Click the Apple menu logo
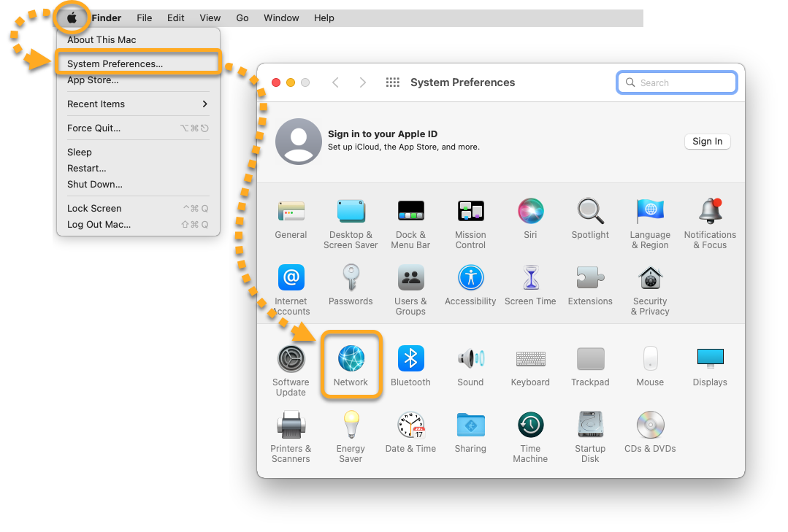Viewport: 788px width, 532px height. click(72, 18)
